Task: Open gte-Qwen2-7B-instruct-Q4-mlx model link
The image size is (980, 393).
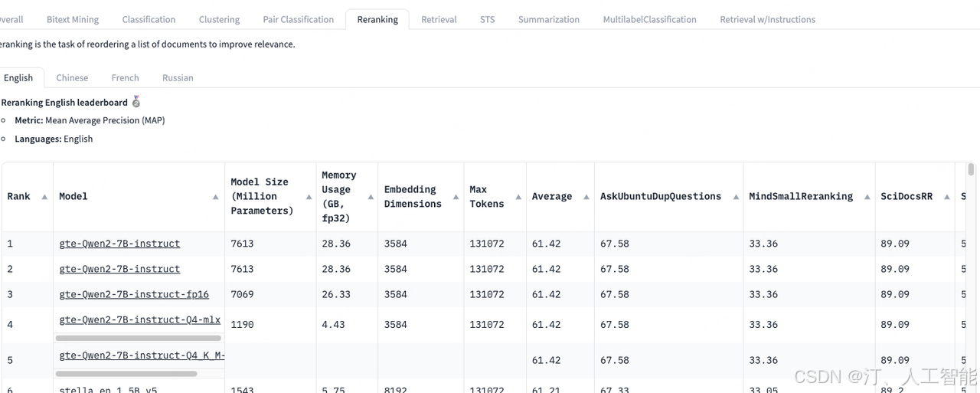Action: coord(140,319)
